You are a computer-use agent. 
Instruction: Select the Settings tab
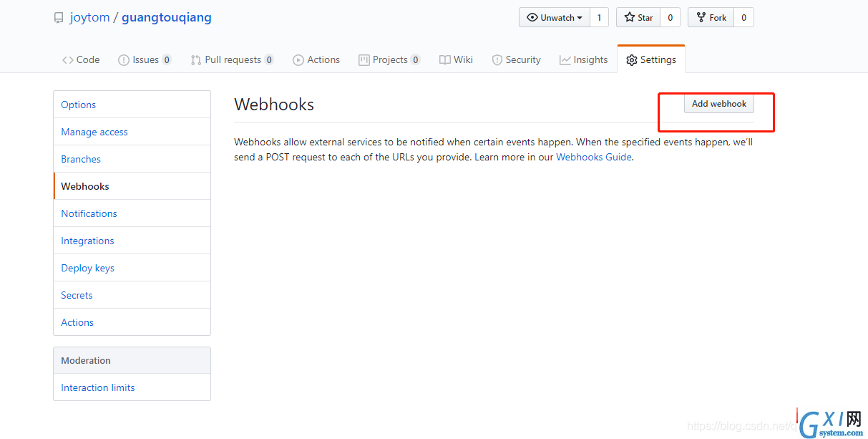[651, 59]
